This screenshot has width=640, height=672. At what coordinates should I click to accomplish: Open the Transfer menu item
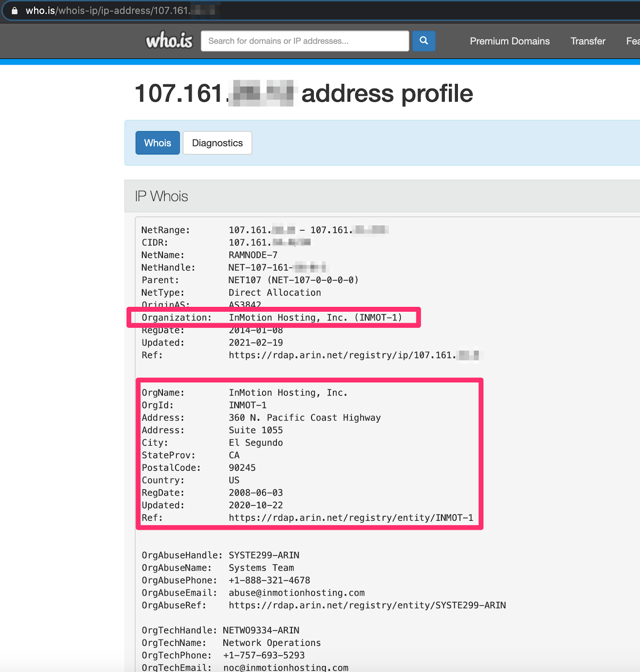pos(588,41)
